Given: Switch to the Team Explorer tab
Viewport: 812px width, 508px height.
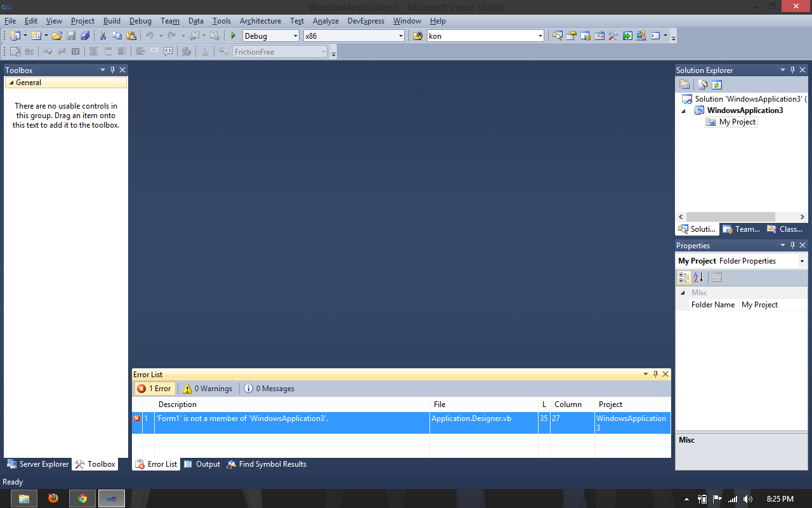Looking at the screenshot, I should tap(742, 229).
